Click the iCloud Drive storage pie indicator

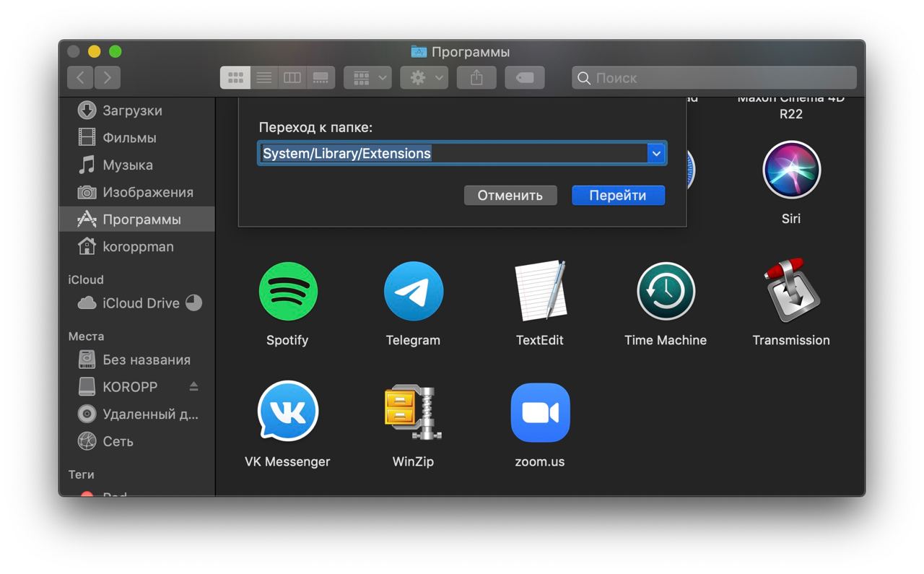[193, 303]
